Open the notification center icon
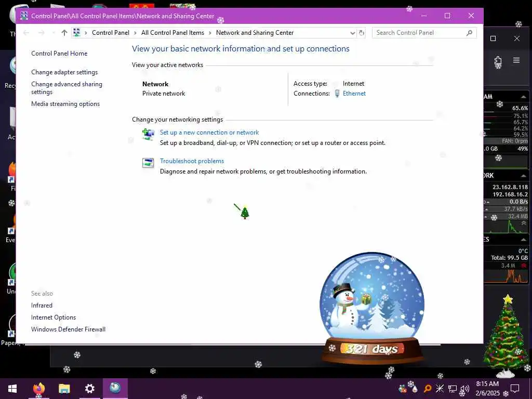The image size is (532, 399). click(515, 389)
